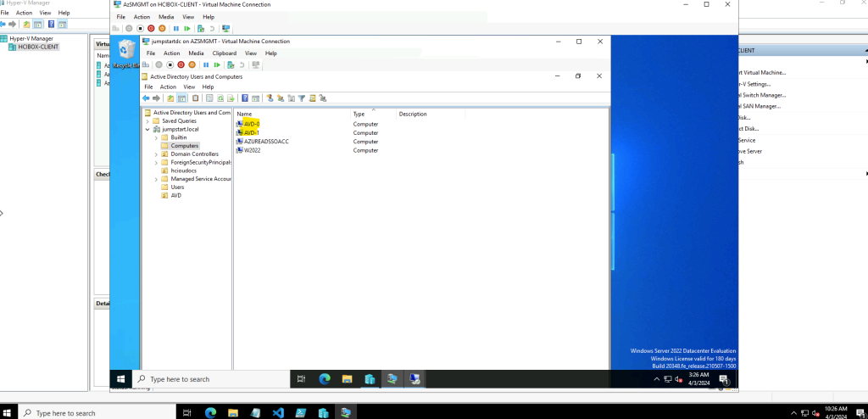This screenshot has width=868, height=419.
Task: Go up one level in Active Directory toolbar
Action: [x=170, y=98]
